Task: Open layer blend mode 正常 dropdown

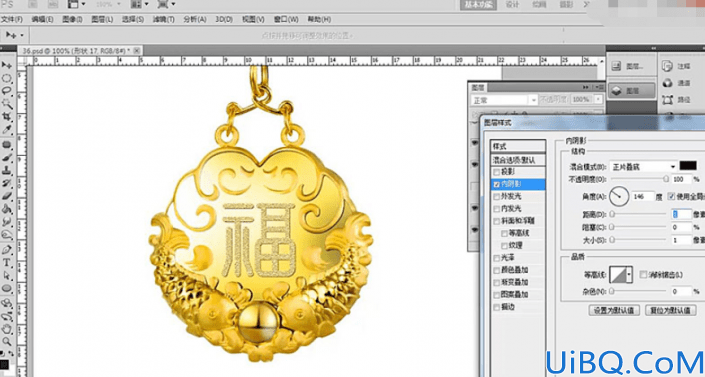Action: click(x=504, y=100)
